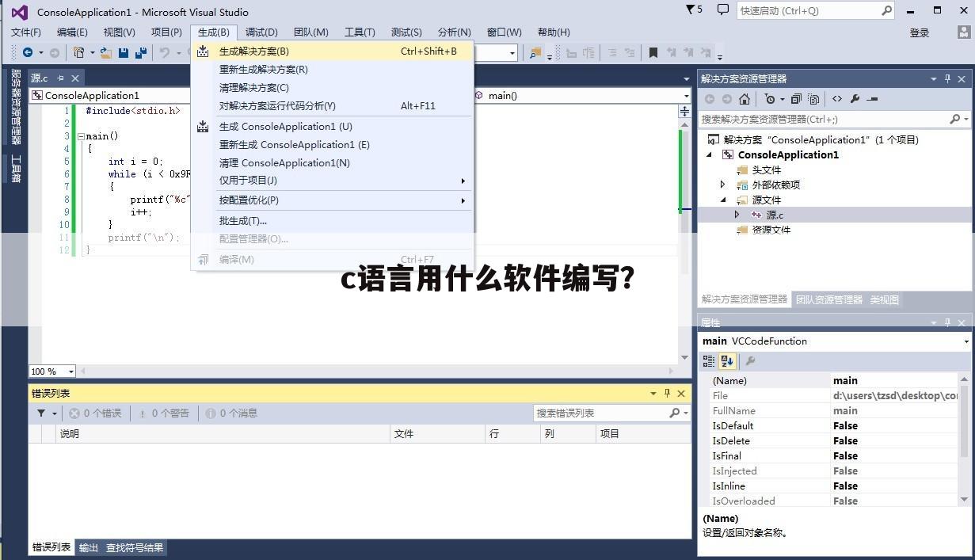Click the find in files toolbar icon
The image size is (975, 560).
point(536,53)
